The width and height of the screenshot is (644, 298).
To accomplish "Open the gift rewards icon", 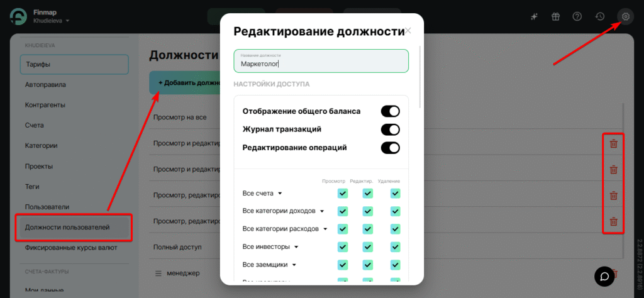I will click(x=555, y=17).
